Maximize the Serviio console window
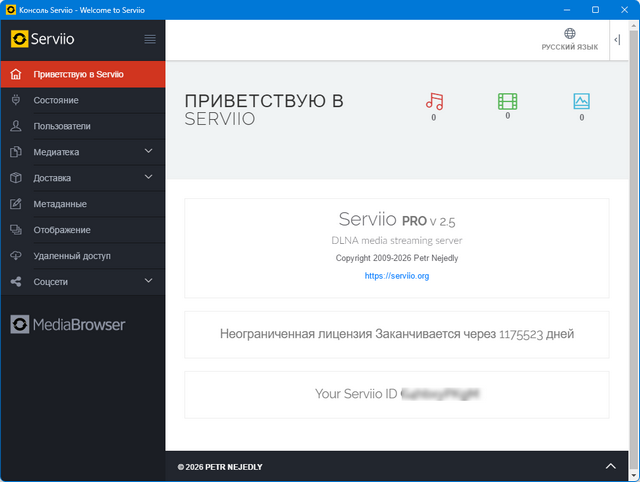 [596, 9]
